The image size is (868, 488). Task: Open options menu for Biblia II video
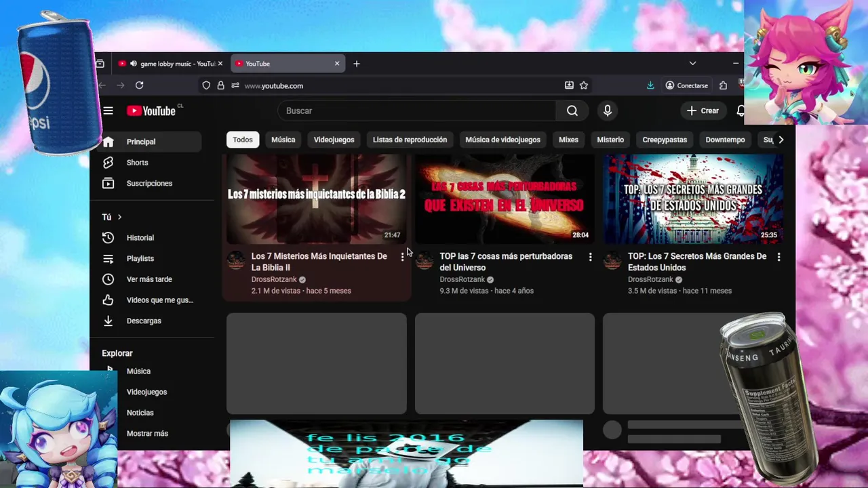(402, 258)
